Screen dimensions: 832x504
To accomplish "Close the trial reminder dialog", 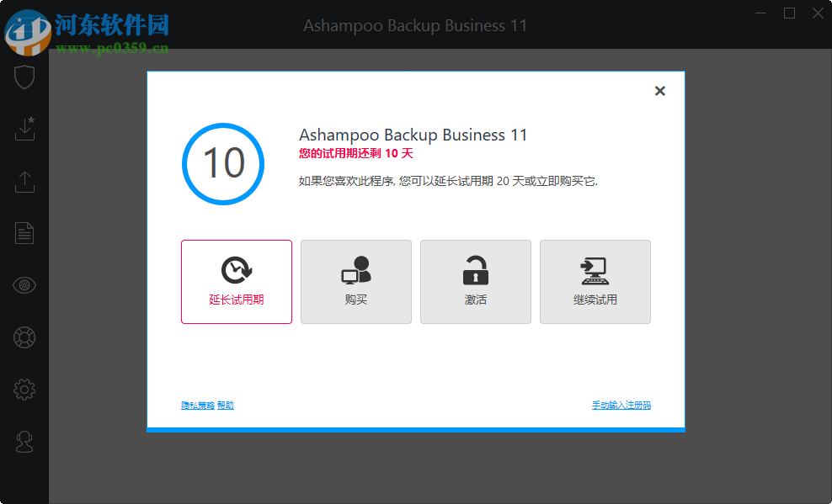I will (659, 91).
